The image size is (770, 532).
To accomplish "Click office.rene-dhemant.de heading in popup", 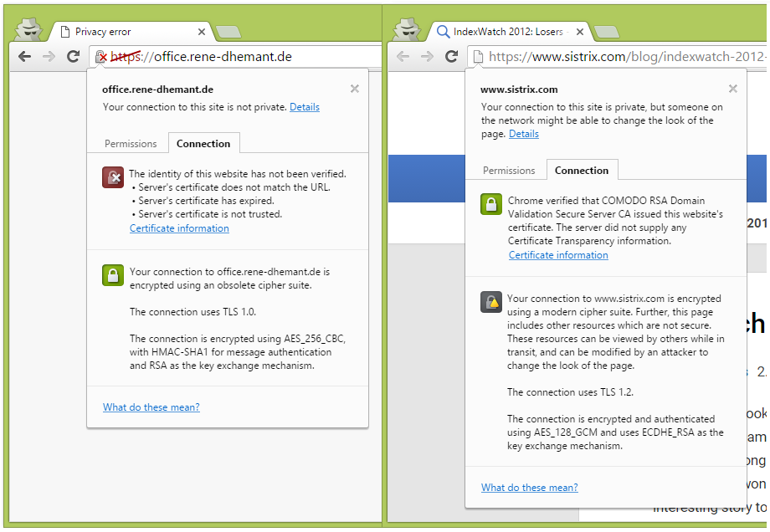I will [157, 90].
